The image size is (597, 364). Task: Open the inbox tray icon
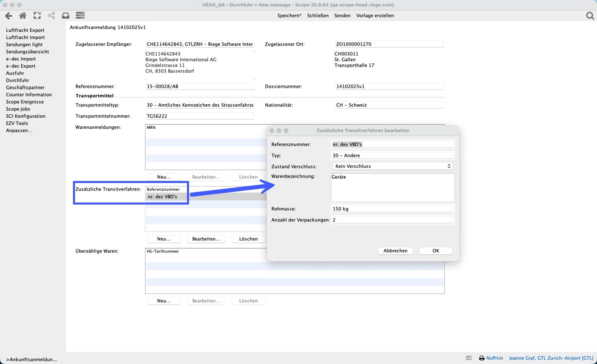tap(66, 16)
